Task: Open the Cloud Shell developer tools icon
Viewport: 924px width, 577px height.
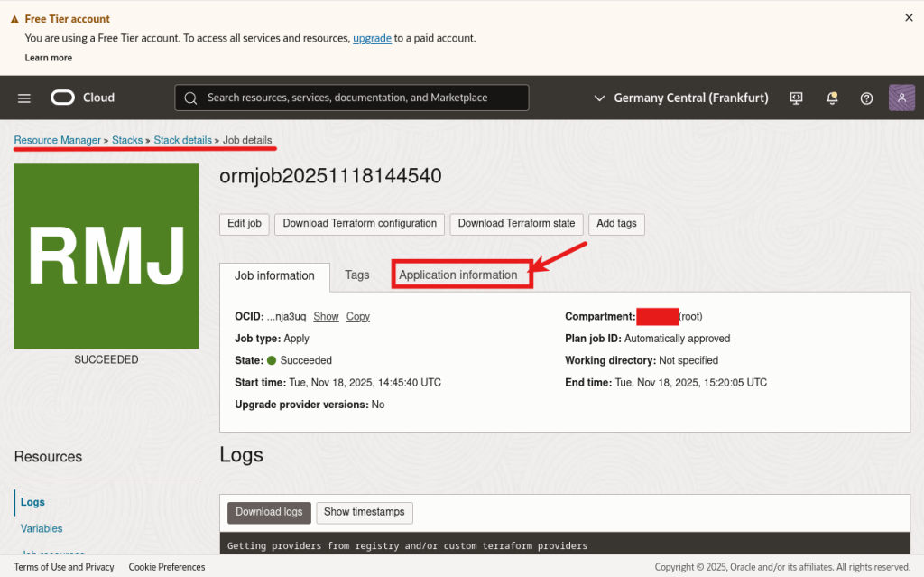Action: pyautogui.click(x=796, y=98)
